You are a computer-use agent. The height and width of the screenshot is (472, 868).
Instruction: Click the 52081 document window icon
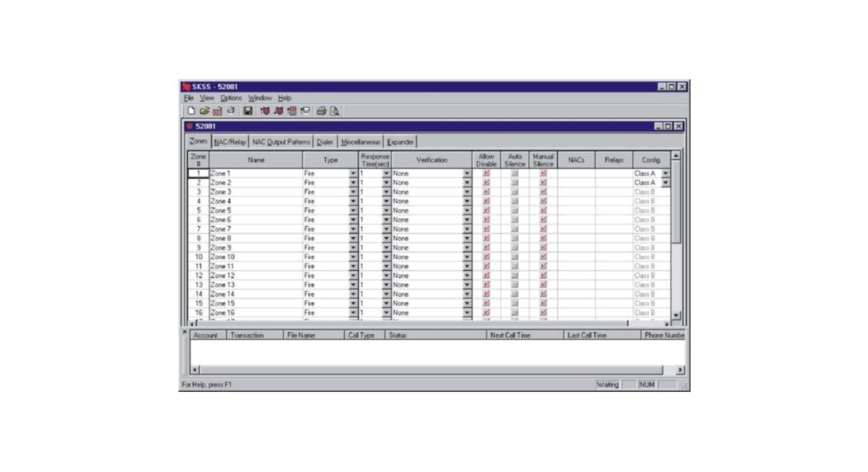[190, 126]
